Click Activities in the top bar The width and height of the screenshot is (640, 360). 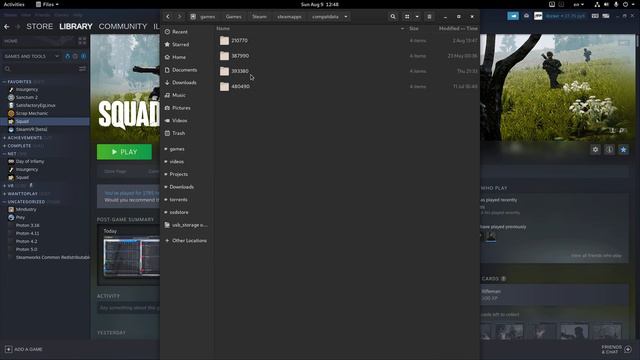click(x=14, y=4)
